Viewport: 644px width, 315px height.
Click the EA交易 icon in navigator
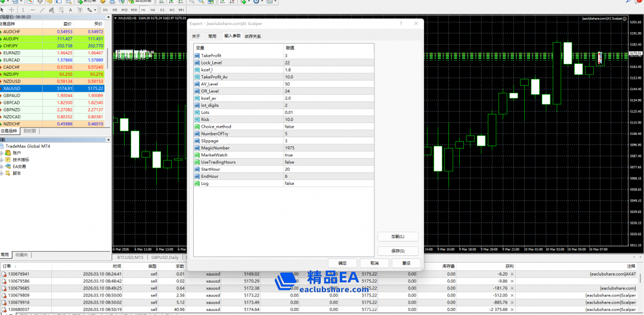pyautogui.click(x=9, y=166)
